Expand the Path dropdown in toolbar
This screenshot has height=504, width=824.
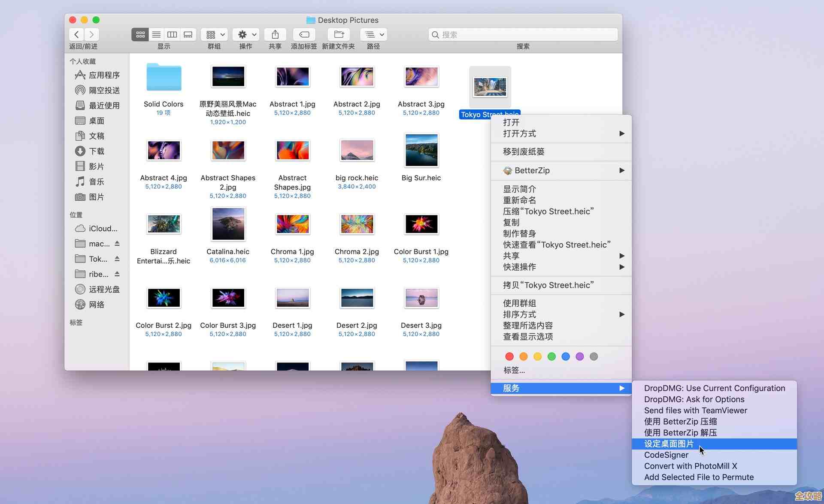tap(373, 34)
